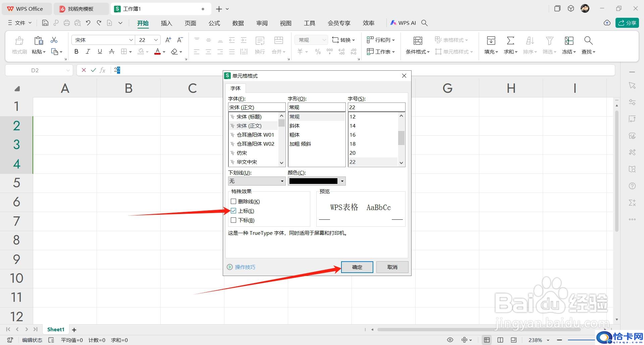Click the Format Painter (格式刷) icon
The height and width of the screenshot is (345, 644).
(19, 41)
